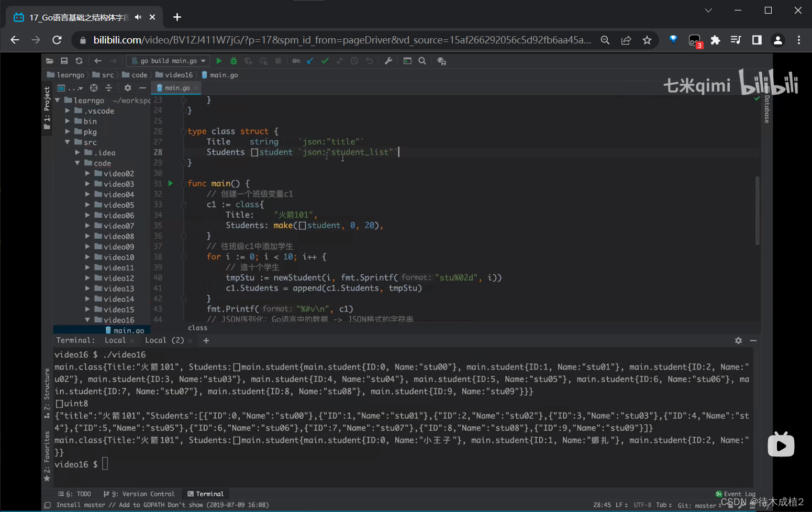Screen dimensions: 812x512
Task: Select the video10 folder in tree
Action: [x=114, y=257]
